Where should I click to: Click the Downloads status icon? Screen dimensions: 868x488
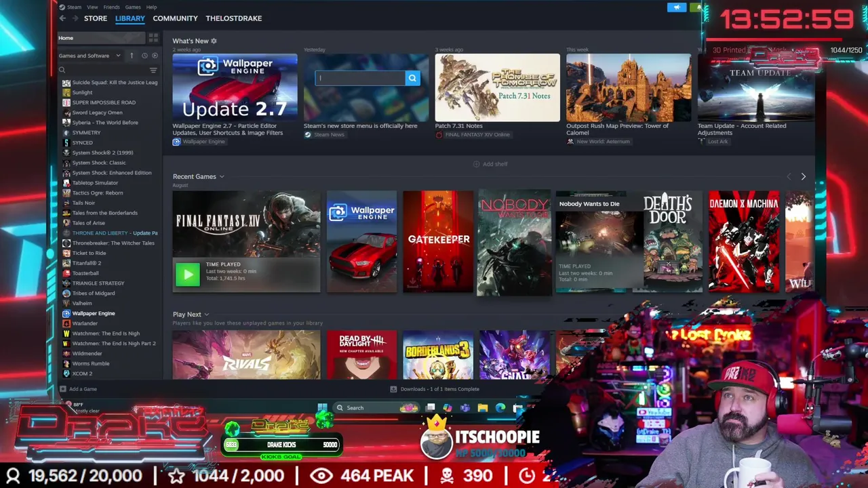pyautogui.click(x=393, y=389)
